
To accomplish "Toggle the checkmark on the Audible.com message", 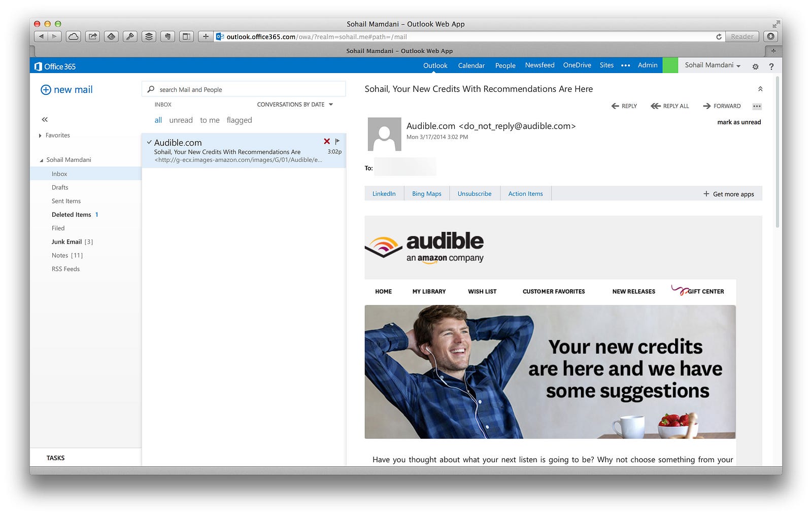I will coord(149,142).
